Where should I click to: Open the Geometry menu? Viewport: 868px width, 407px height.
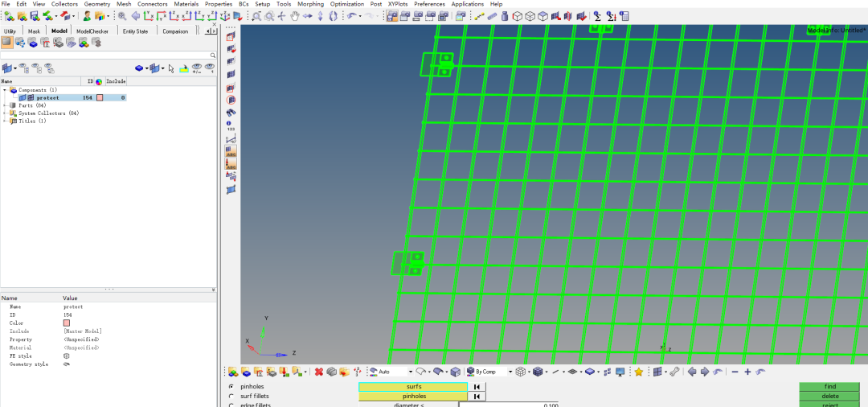click(97, 4)
